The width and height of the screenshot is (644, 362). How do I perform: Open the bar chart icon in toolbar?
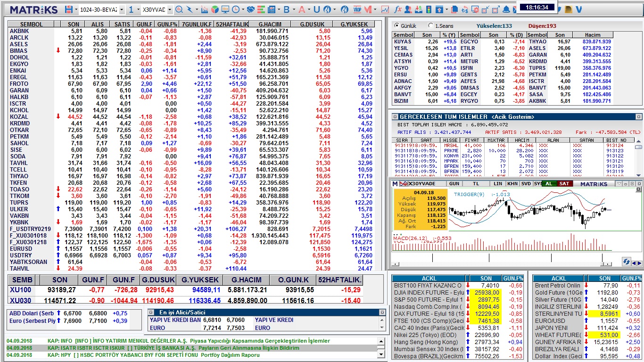point(205,9)
